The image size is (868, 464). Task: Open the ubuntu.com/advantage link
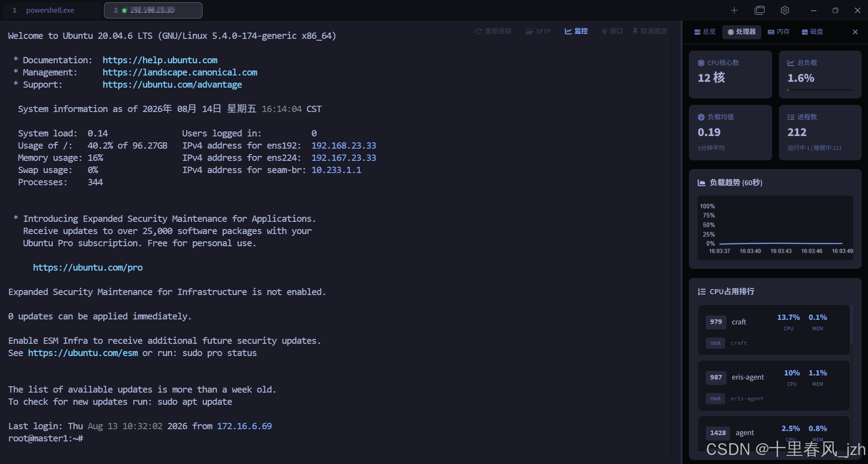click(x=172, y=84)
